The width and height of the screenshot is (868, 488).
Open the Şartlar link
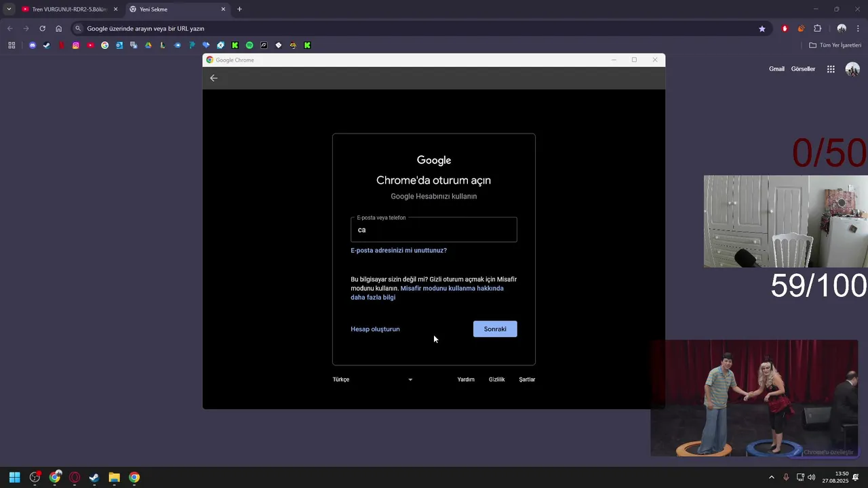coord(527,380)
